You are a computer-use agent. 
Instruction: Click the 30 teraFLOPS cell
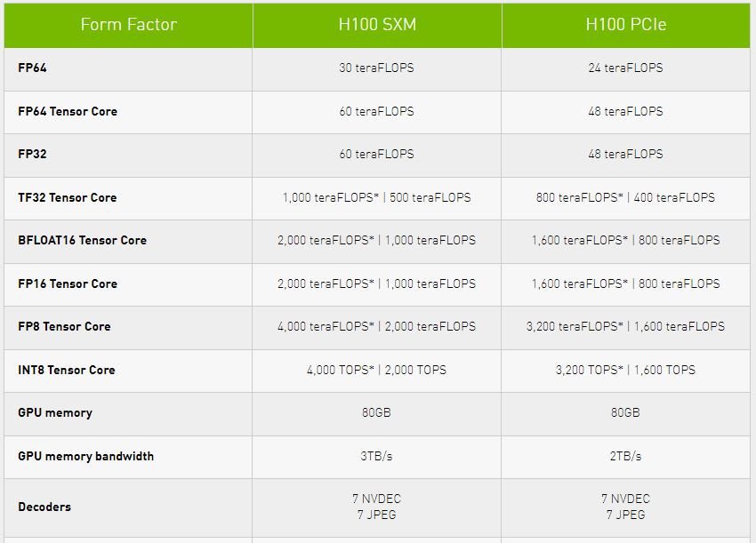pyautogui.click(x=376, y=68)
